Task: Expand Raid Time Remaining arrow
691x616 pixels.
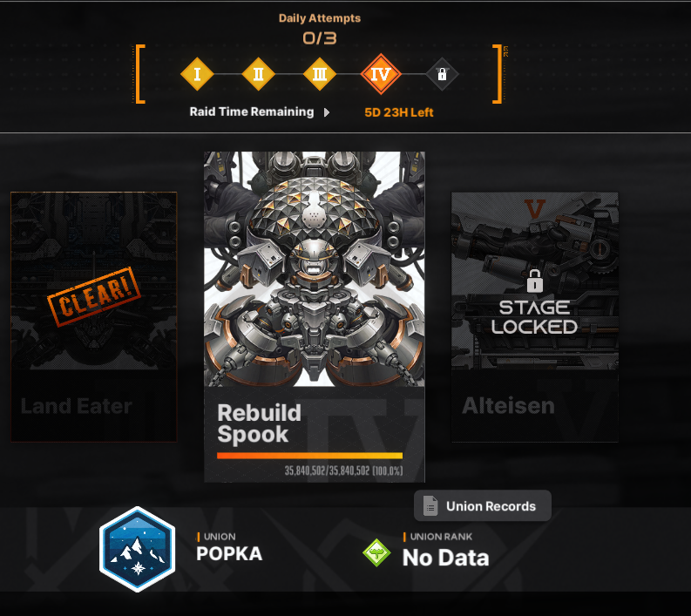Action: tap(327, 112)
